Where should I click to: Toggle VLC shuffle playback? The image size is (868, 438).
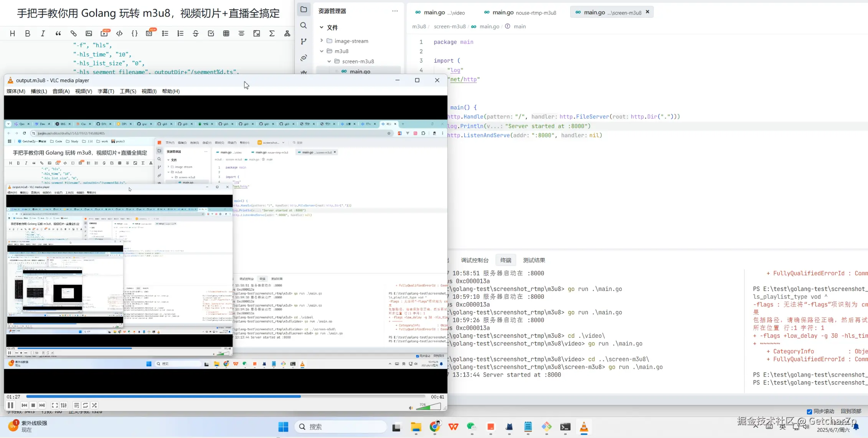point(94,405)
